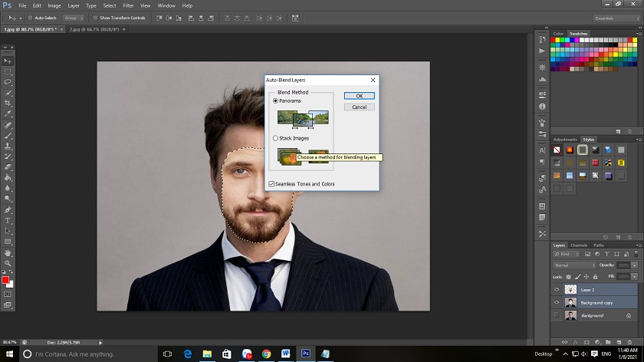
Task: Select the Move tool
Action: tap(8, 61)
